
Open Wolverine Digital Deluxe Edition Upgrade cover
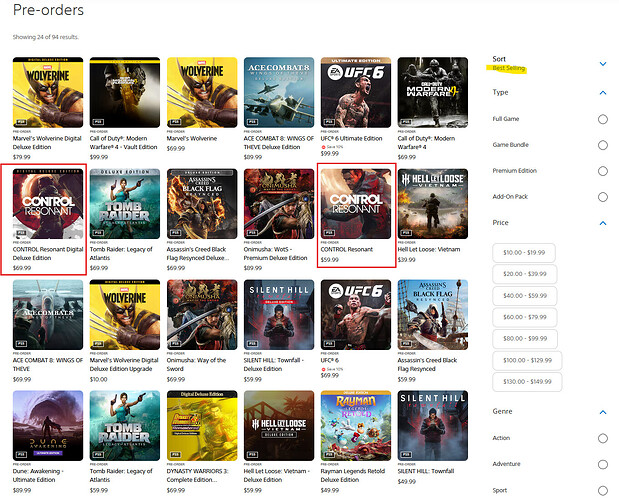click(x=125, y=315)
